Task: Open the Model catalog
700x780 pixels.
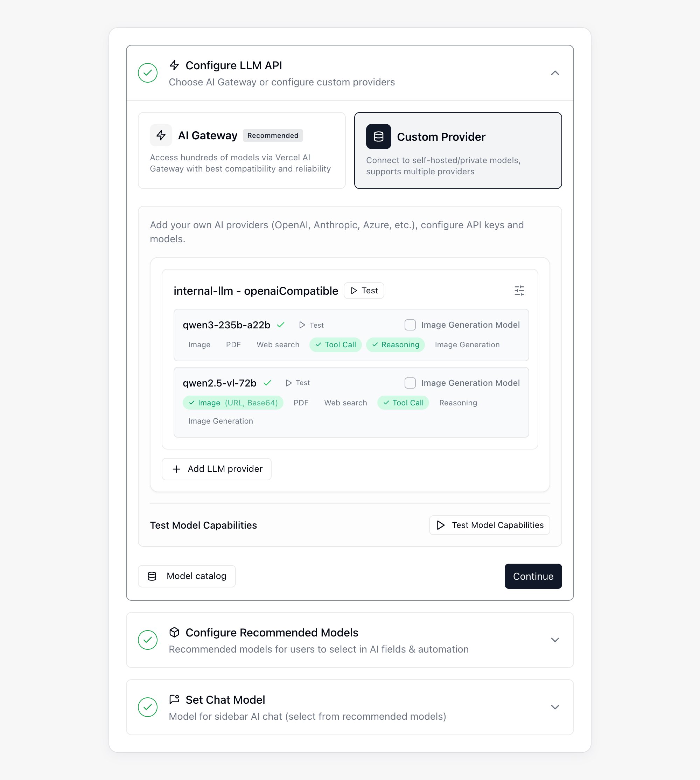Action: (x=187, y=576)
